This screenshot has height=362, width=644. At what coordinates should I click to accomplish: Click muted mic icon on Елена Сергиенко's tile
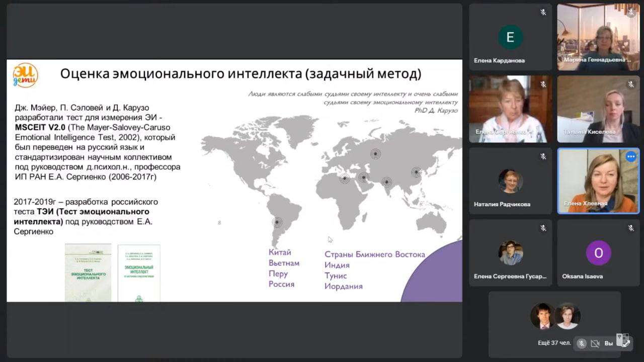point(543,84)
